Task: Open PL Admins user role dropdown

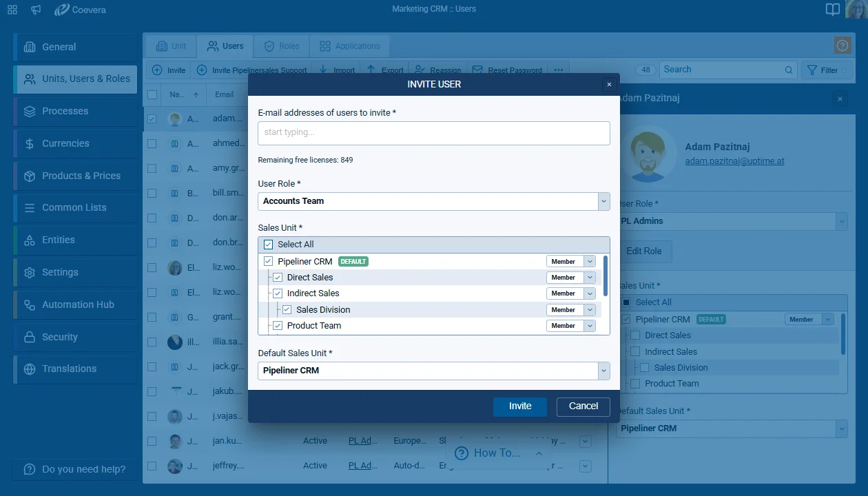Action: [x=732, y=221]
